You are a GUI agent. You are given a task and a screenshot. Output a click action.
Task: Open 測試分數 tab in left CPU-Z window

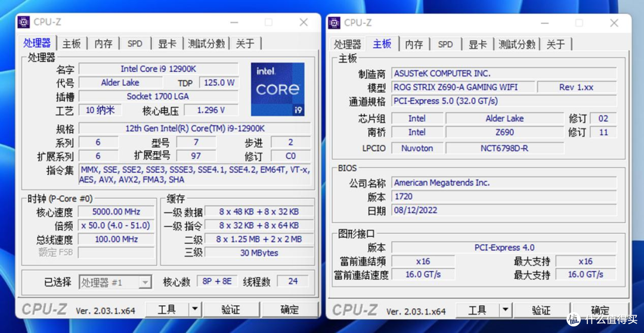click(206, 44)
